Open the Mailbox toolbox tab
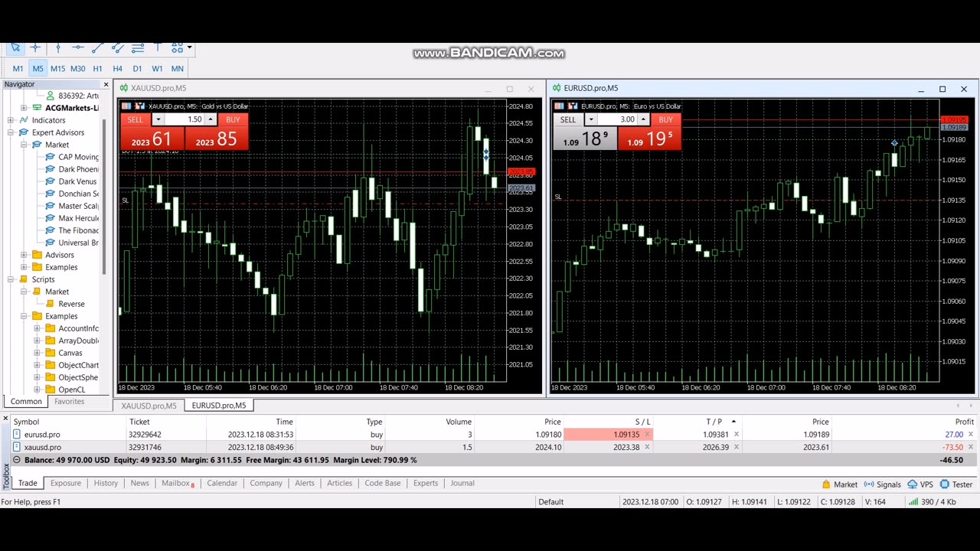 pos(178,484)
